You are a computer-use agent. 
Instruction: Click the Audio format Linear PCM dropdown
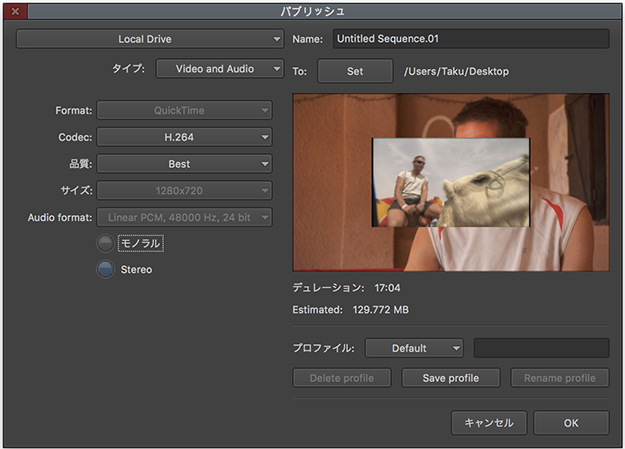[184, 217]
